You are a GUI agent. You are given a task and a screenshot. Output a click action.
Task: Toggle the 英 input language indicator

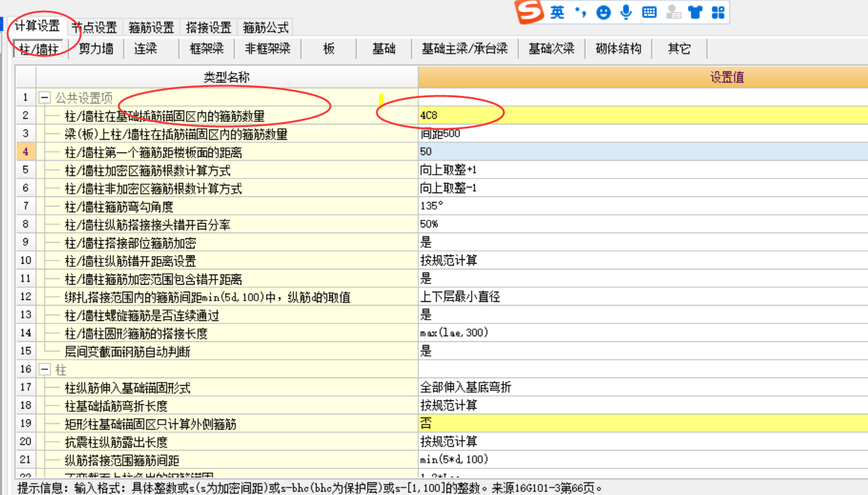click(x=557, y=12)
